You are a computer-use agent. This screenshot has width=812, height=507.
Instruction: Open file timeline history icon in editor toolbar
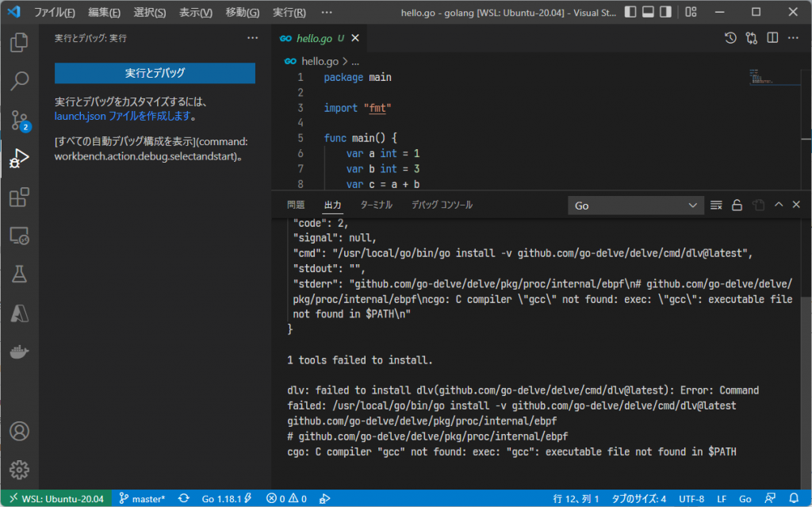tap(730, 38)
